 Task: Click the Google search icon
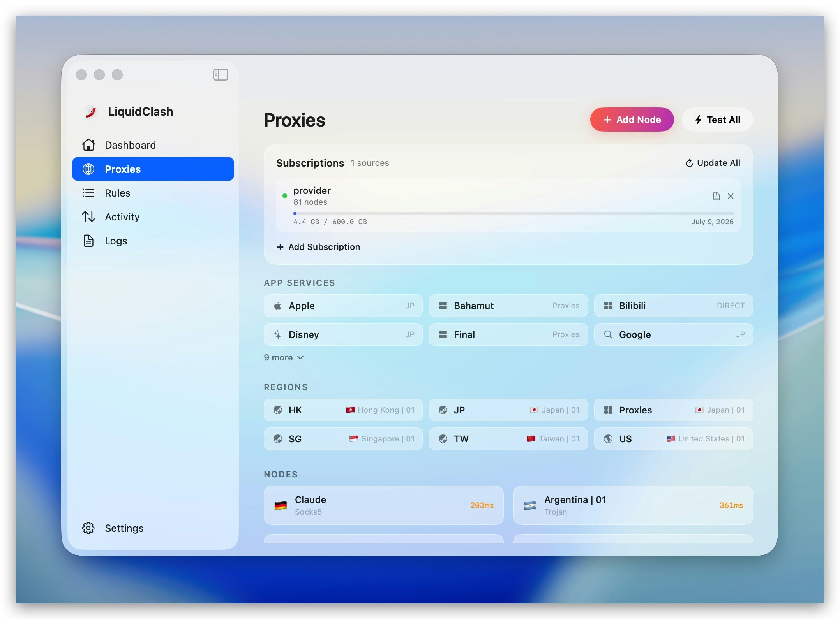point(608,335)
